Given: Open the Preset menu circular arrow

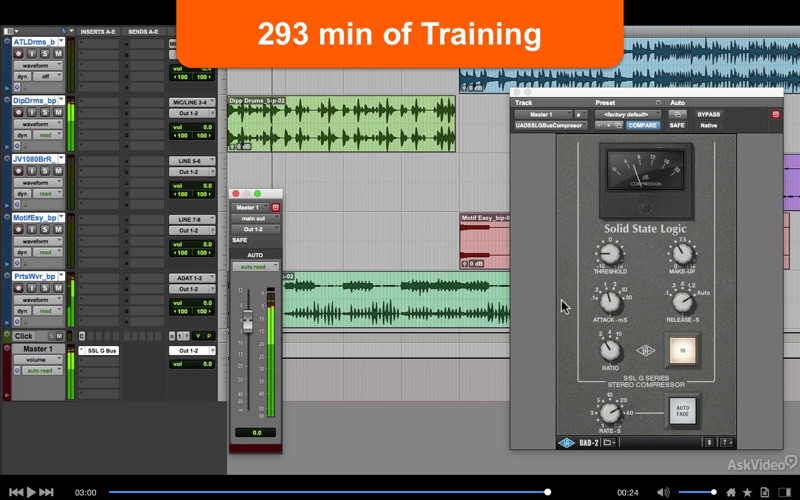Looking at the screenshot, I should click(658, 103).
